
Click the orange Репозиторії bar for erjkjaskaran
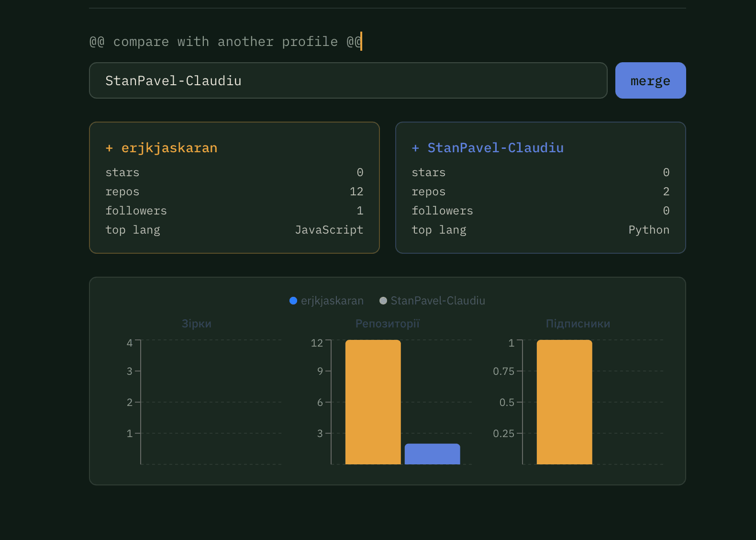(373, 402)
